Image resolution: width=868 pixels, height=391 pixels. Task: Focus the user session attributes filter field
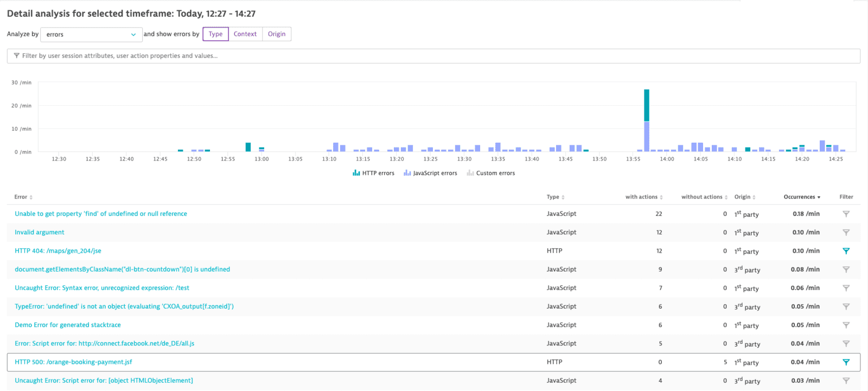(x=433, y=56)
